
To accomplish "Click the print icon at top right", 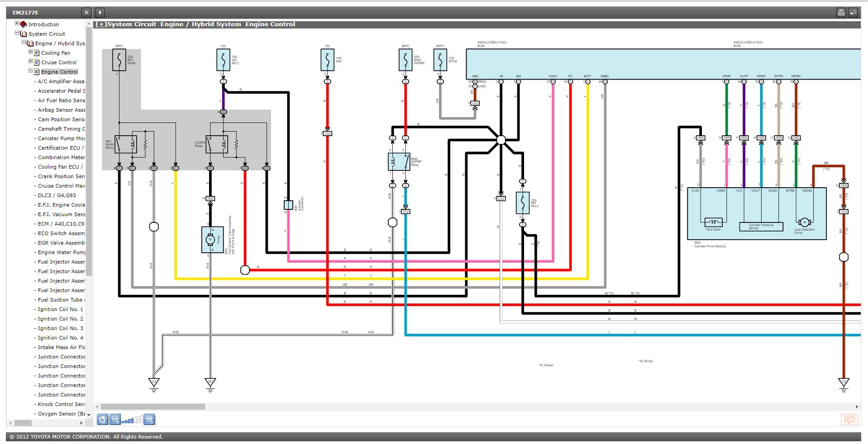I will pos(841,13).
